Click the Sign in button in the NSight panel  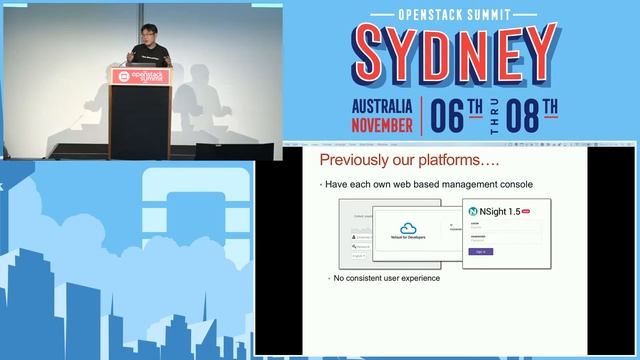click(480, 251)
